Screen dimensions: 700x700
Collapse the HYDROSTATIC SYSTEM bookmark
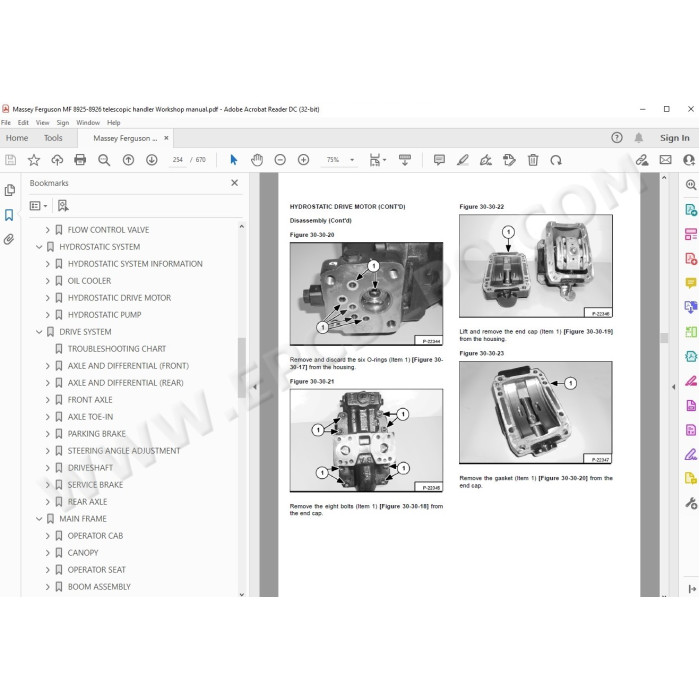tap(39, 247)
